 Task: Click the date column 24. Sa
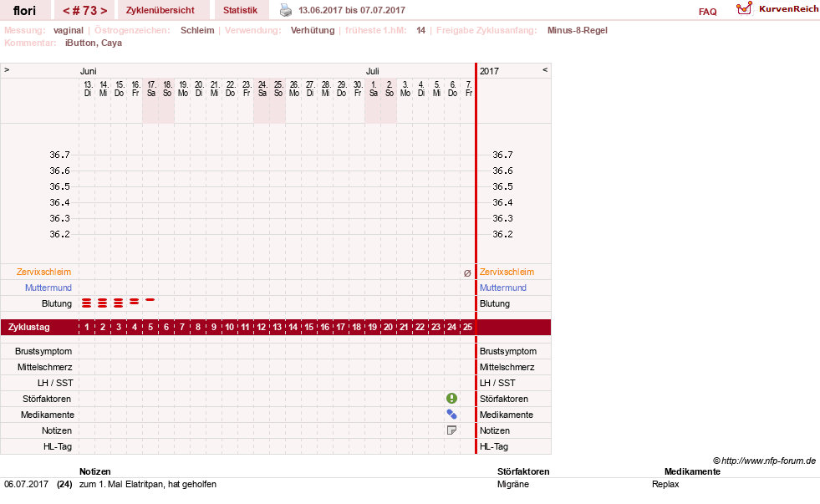[262, 89]
